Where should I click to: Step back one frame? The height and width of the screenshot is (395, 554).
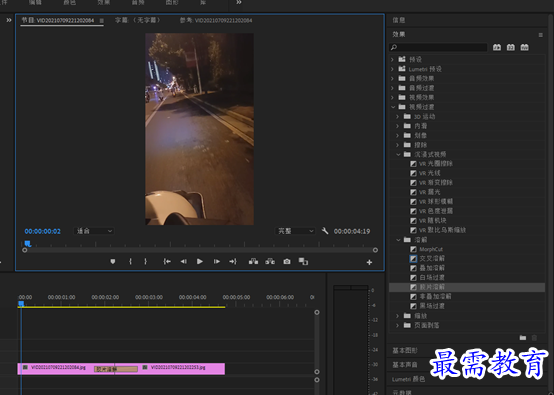(x=183, y=261)
